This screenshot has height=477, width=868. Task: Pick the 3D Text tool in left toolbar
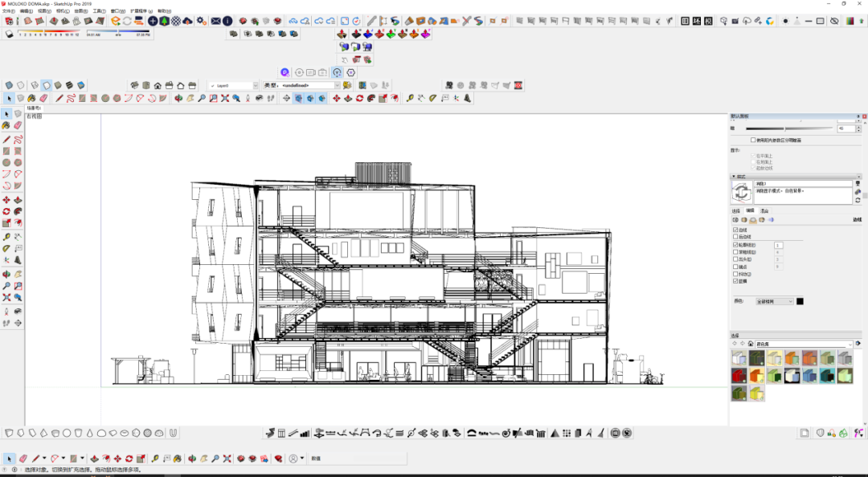pyautogui.click(x=18, y=260)
